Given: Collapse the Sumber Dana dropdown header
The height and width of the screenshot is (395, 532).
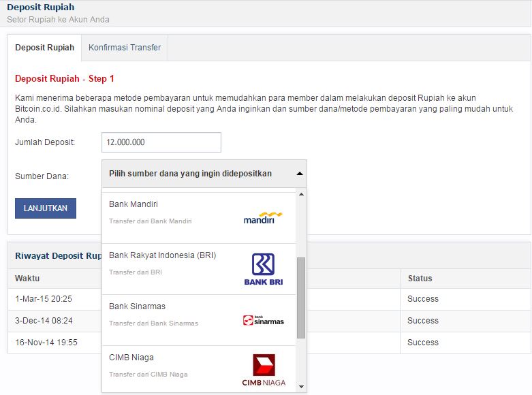Looking at the screenshot, I should [204, 174].
